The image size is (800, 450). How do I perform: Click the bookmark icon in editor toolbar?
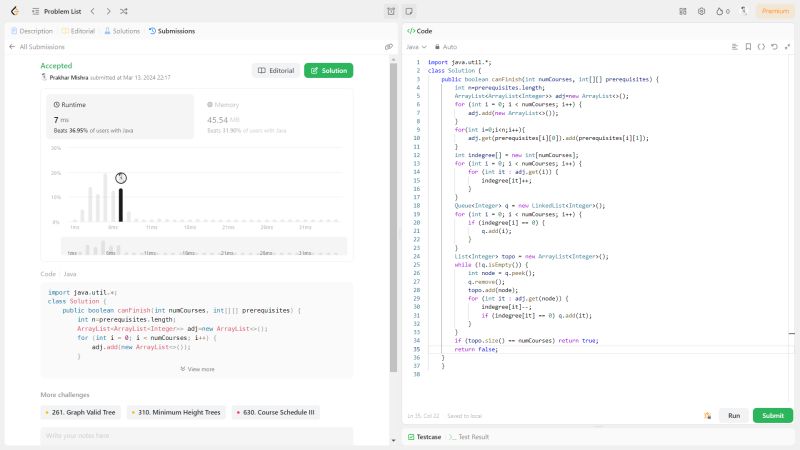[748, 47]
